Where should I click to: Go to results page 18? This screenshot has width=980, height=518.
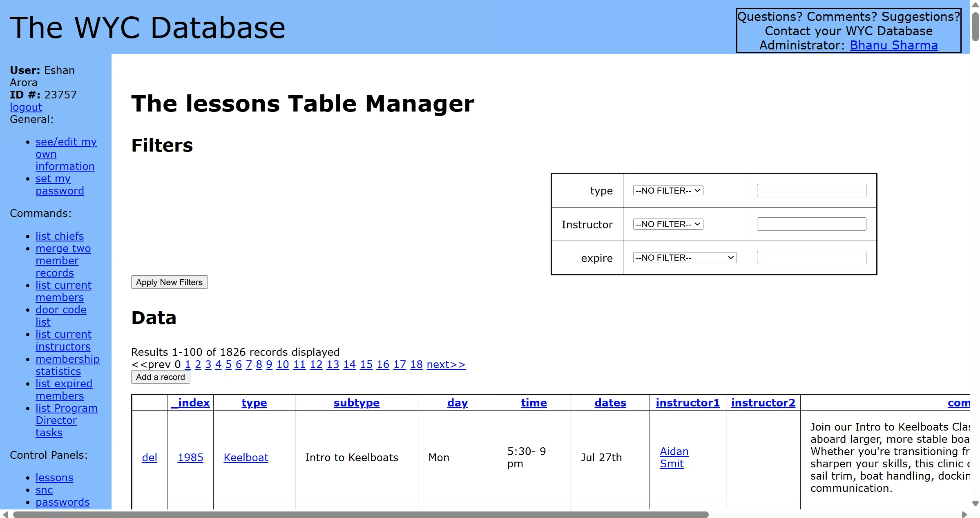click(416, 364)
